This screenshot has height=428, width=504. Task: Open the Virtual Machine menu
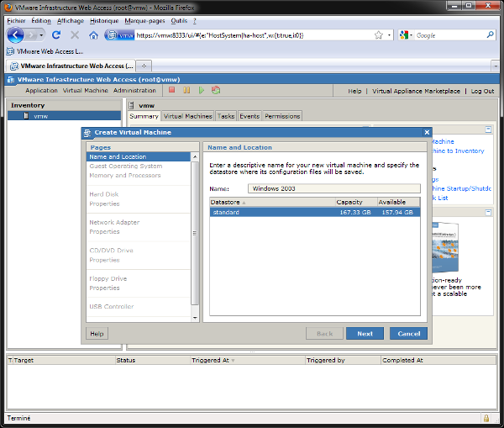coord(86,91)
